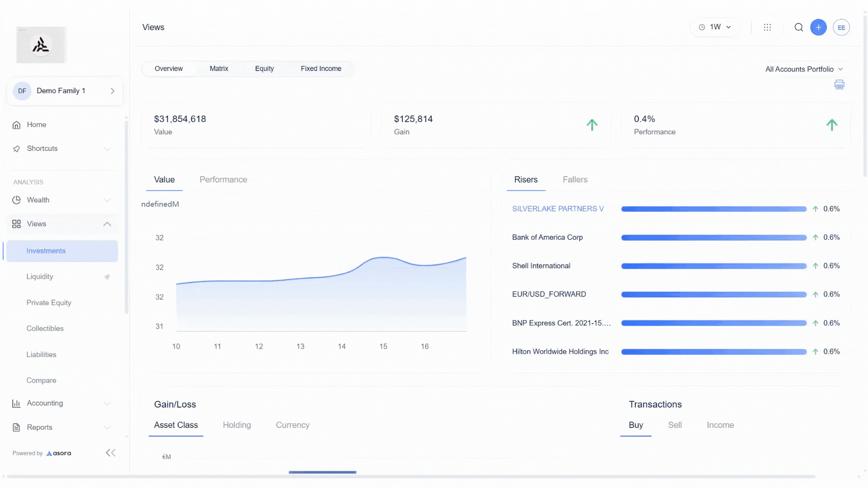The width and height of the screenshot is (868, 488).
Task: Expand the Shortcuts section
Action: [107, 149]
